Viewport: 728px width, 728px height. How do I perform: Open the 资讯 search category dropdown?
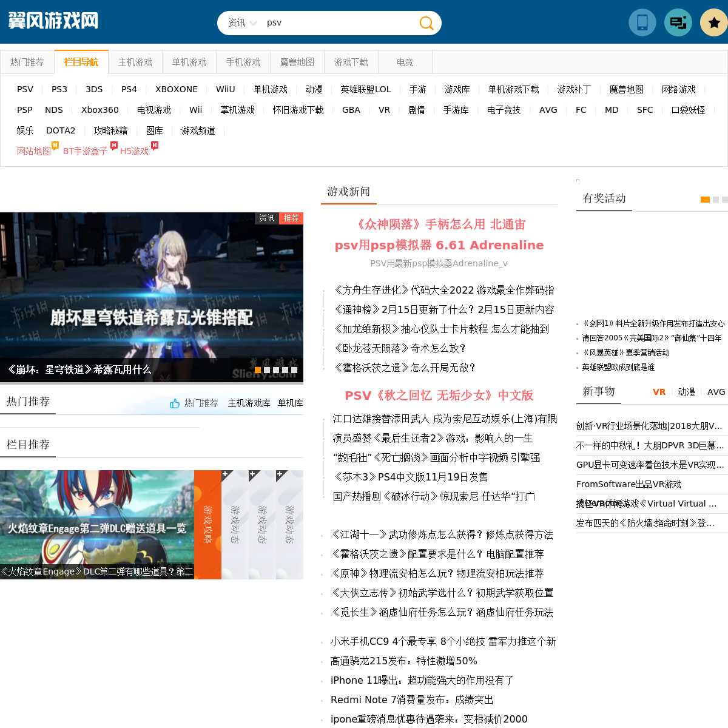coord(242,23)
